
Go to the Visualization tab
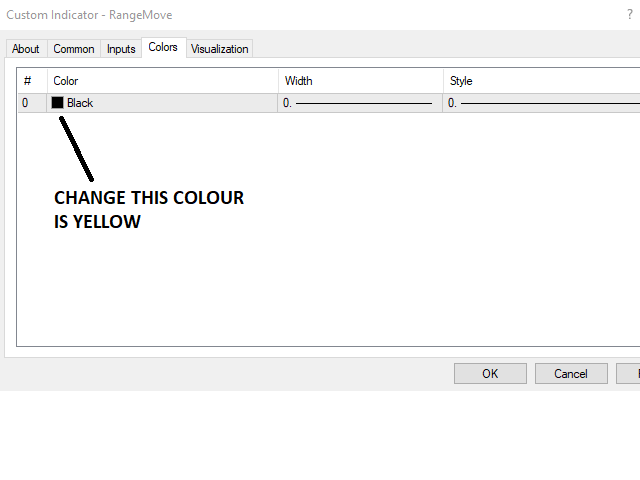[220, 49]
